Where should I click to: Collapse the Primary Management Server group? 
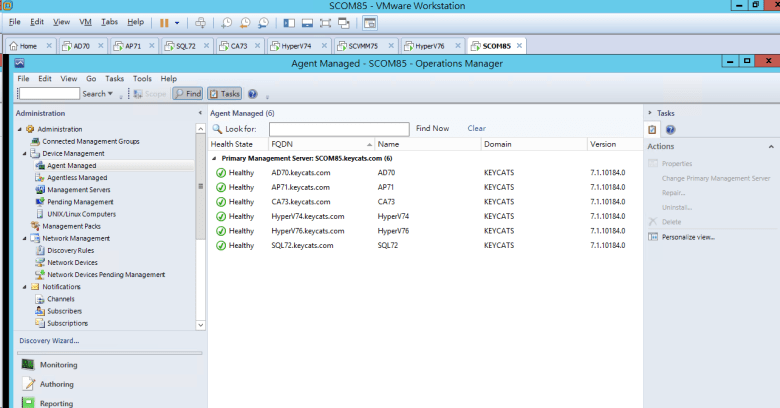[x=214, y=158]
